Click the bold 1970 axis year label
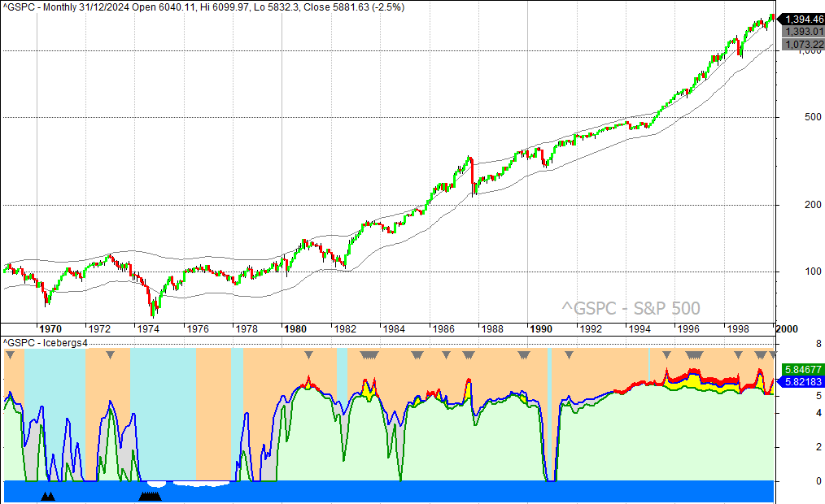 [49, 329]
